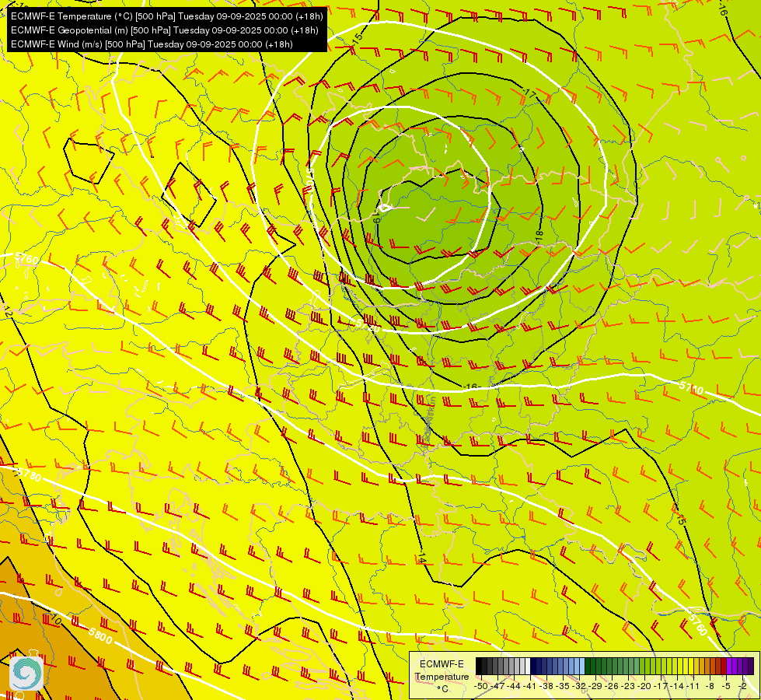Select the -5 legend tick label
This screenshot has width=761, height=700.
click(726, 686)
